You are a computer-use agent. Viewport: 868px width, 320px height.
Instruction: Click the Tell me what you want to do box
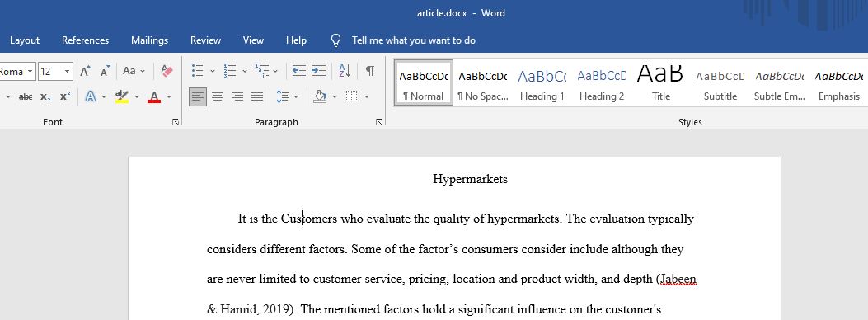(414, 40)
